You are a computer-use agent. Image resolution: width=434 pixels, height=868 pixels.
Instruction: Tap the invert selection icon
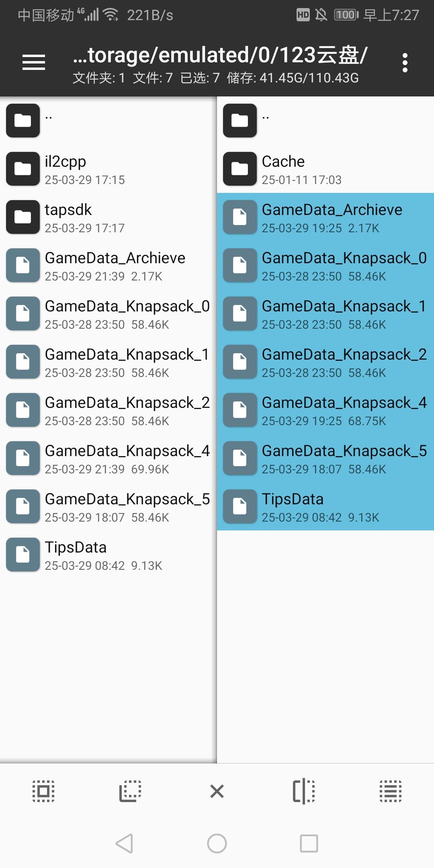point(130,791)
